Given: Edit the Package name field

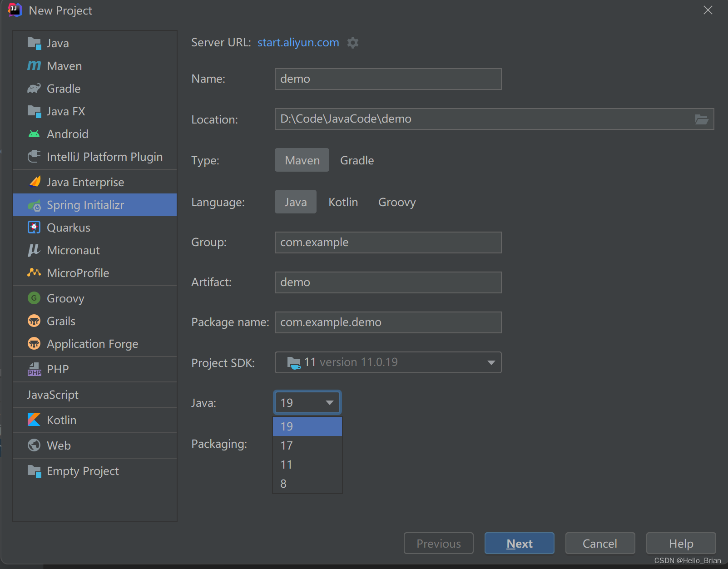Looking at the screenshot, I should point(388,322).
